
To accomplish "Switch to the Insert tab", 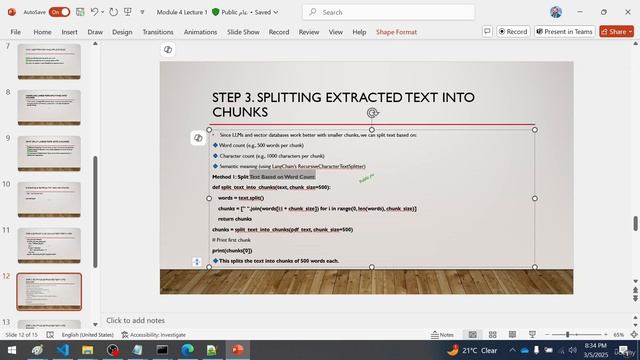I will coord(69,32).
